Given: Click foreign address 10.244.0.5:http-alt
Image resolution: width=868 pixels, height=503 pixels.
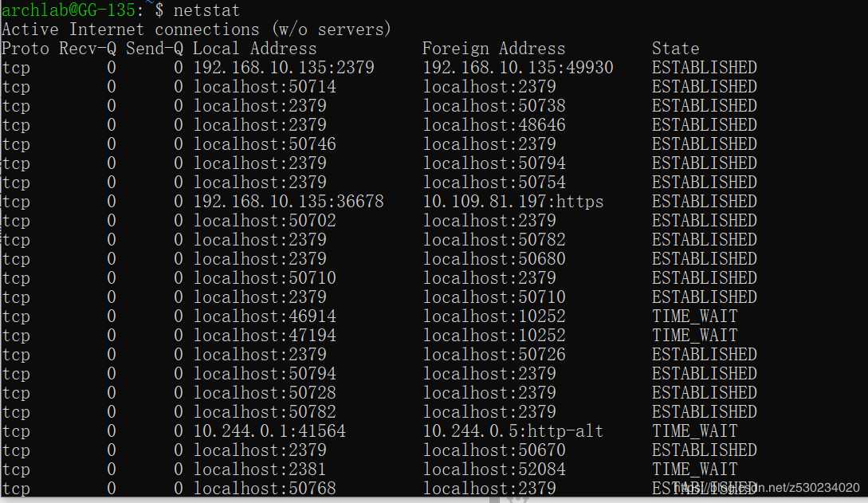Looking at the screenshot, I should [x=513, y=431].
